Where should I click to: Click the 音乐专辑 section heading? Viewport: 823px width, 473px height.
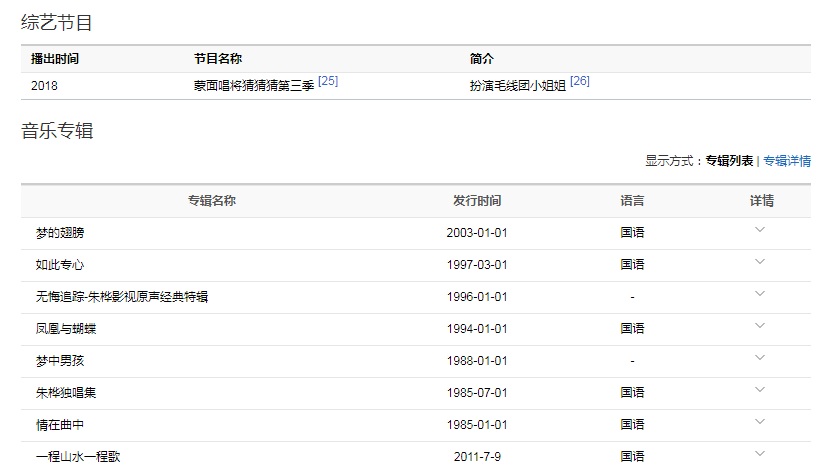57,131
